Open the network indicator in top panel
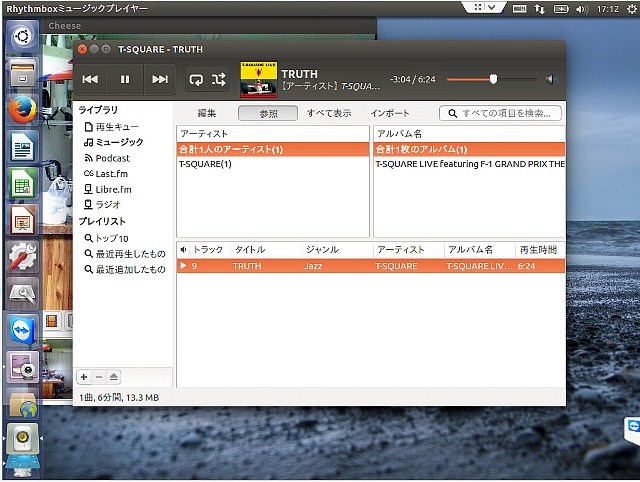The width and height of the screenshot is (640, 482). pyautogui.click(x=540, y=9)
